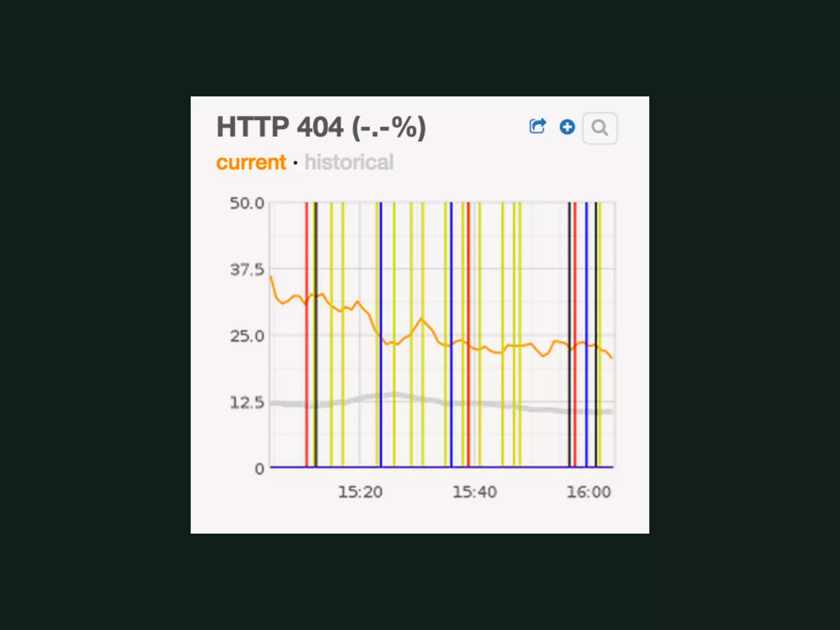Click the 37.5 y-axis label
The width and height of the screenshot is (840, 630).
[247, 270]
